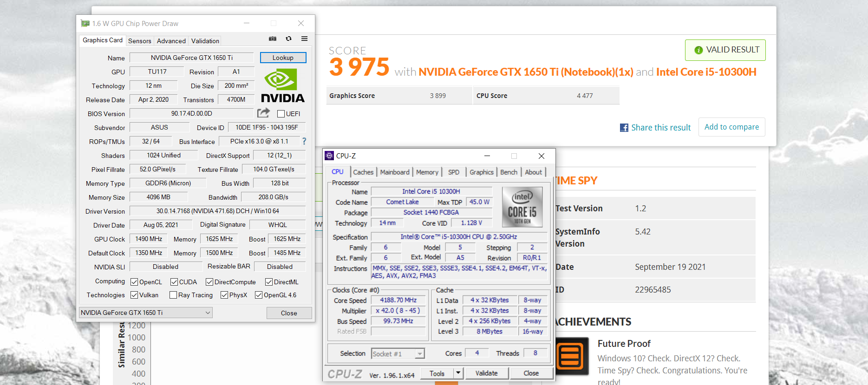The image size is (868, 385).
Task: Click the VALID RESULT badge
Action: [x=725, y=50]
